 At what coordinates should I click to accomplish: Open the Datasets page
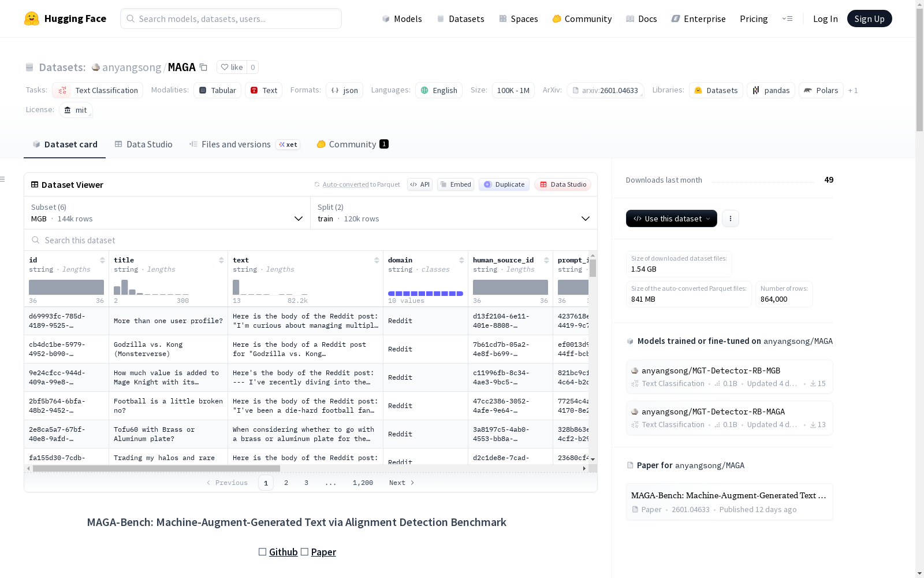[x=460, y=18]
